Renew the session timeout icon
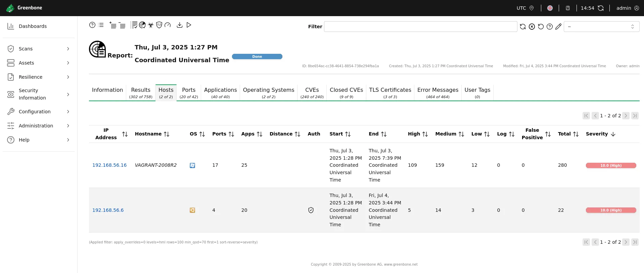Viewport: 644px width, 273px height. pos(601,8)
